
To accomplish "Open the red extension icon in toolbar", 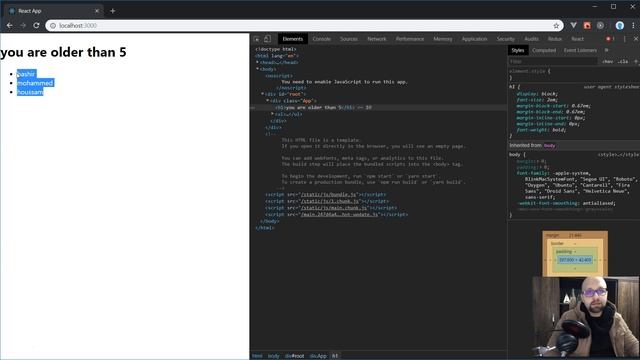I will [x=587, y=25].
